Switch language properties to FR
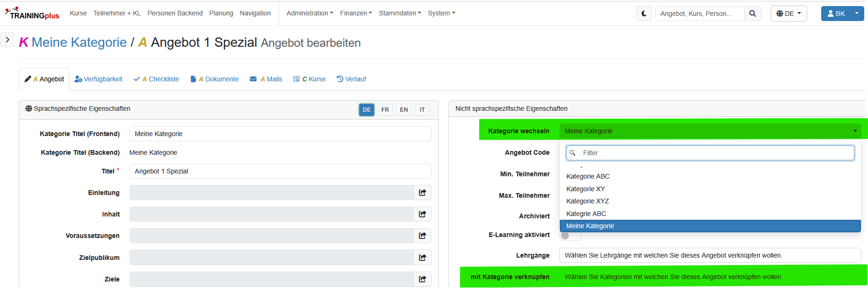 coord(385,110)
